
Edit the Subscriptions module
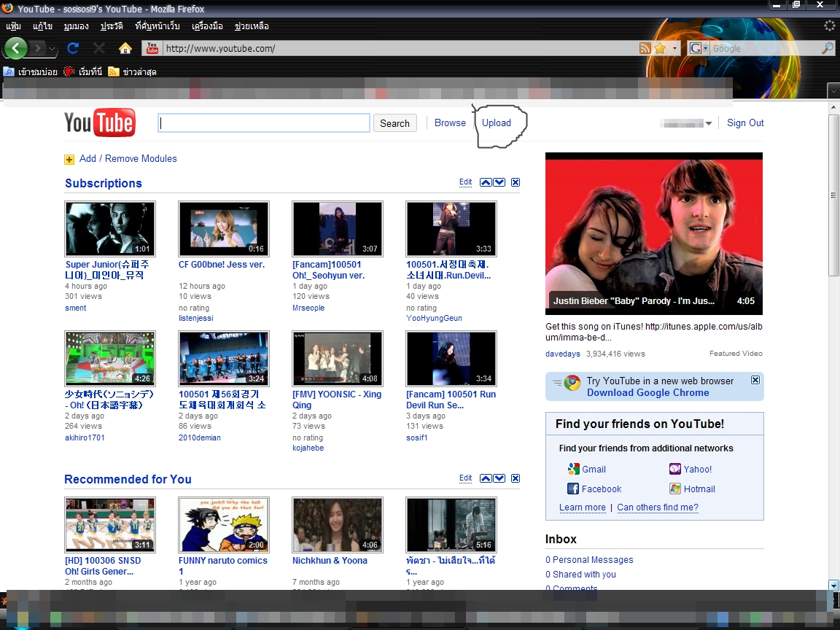click(x=465, y=182)
